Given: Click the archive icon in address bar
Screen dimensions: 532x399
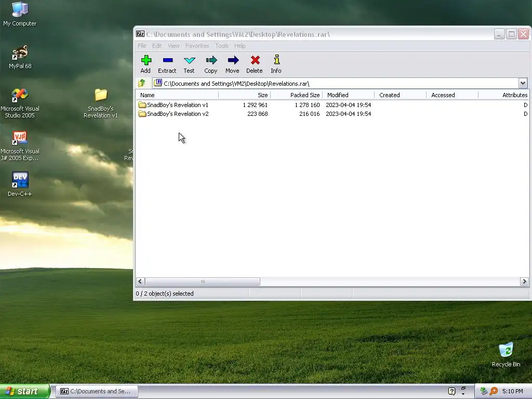Looking at the screenshot, I should tap(158, 83).
